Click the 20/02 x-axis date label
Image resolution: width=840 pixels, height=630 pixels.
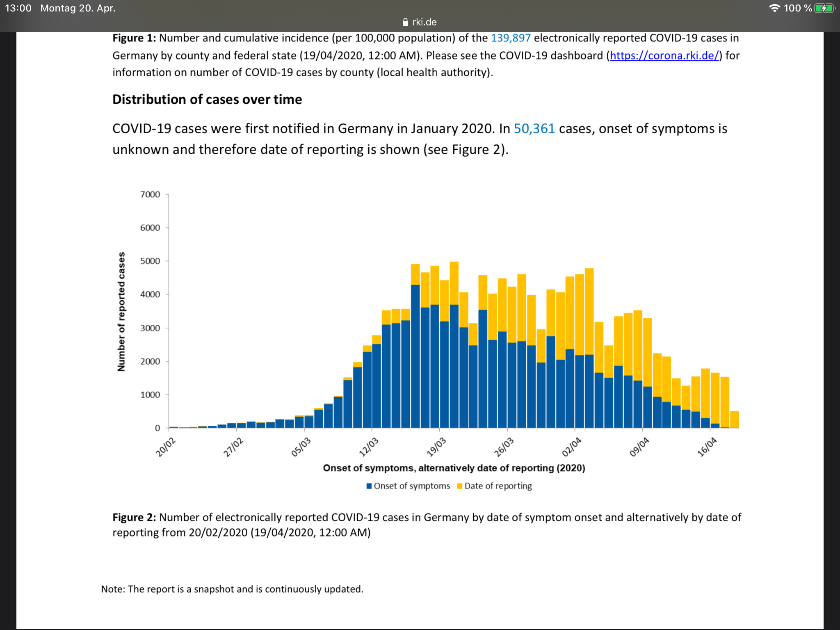tap(165, 447)
